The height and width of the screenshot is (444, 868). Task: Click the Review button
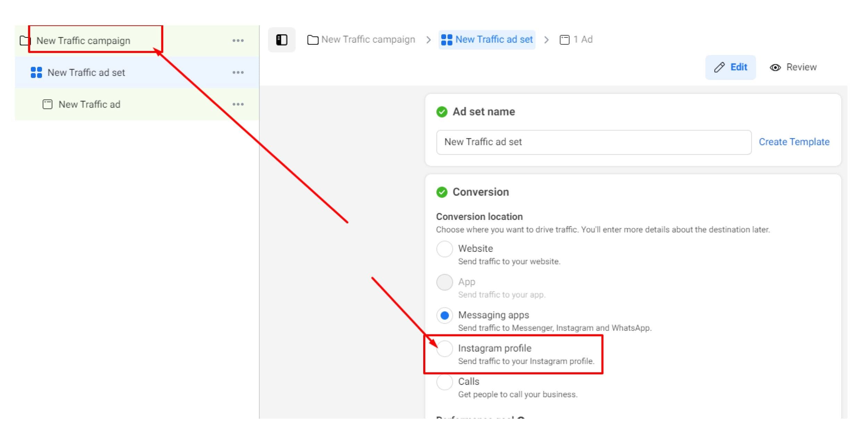pyautogui.click(x=793, y=67)
